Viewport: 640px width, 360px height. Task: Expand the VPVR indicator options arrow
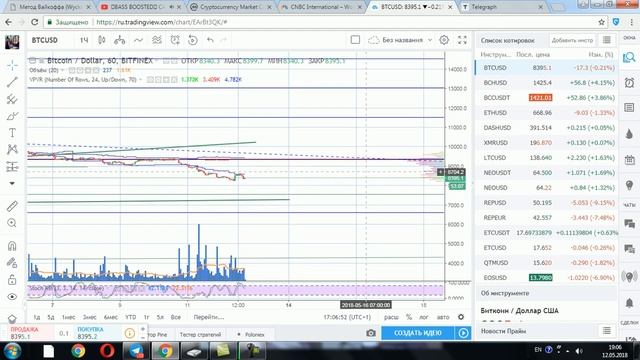point(141,80)
